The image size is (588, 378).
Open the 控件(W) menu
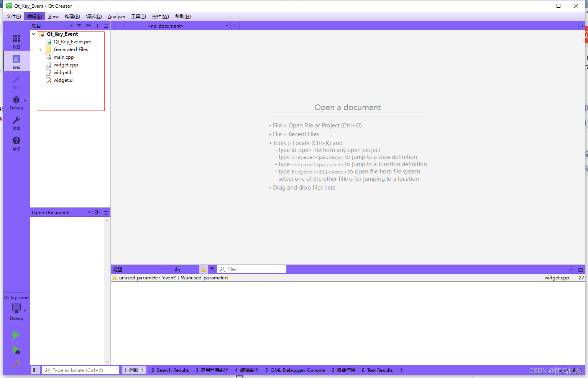click(x=160, y=16)
